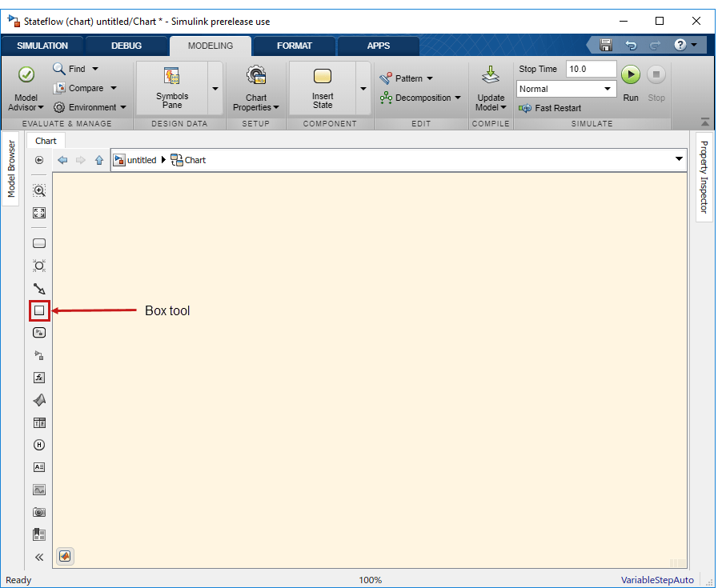The image size is (722, 588).
Task: Open the APPS tab
Action: coord(379,46)
